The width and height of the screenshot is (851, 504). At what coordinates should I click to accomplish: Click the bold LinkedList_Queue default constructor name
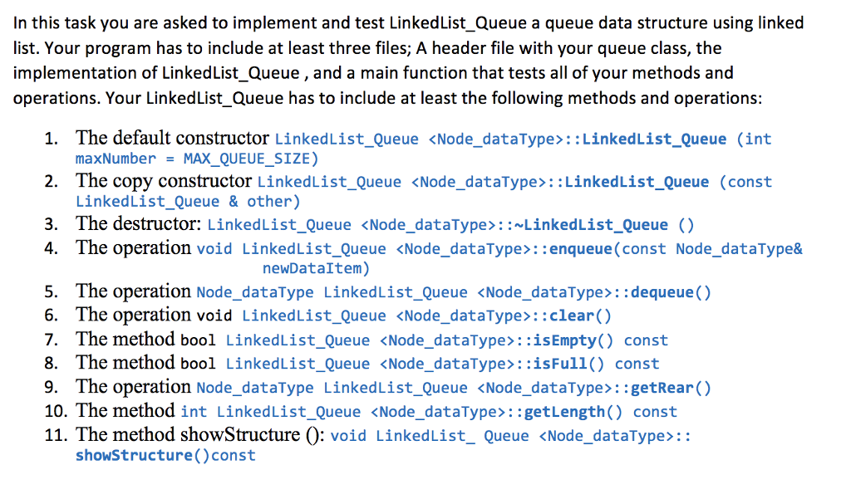pos(654,139)
